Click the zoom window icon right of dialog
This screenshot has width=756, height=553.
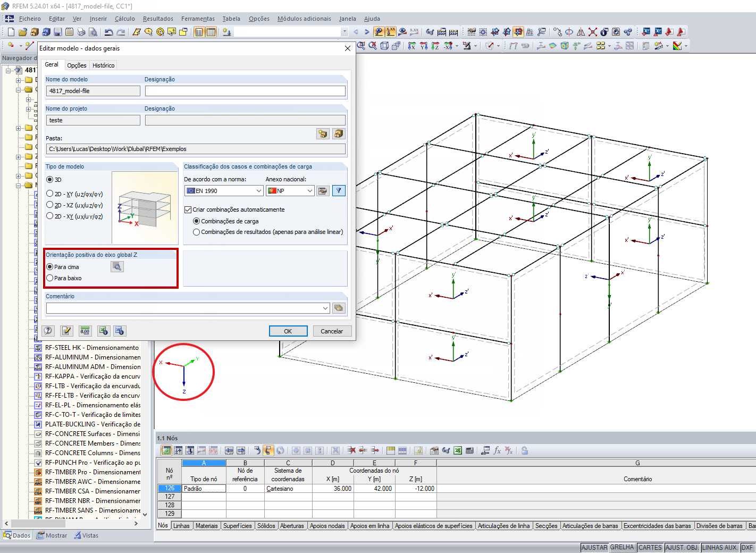pyautogui.click(x=362, y=46)
